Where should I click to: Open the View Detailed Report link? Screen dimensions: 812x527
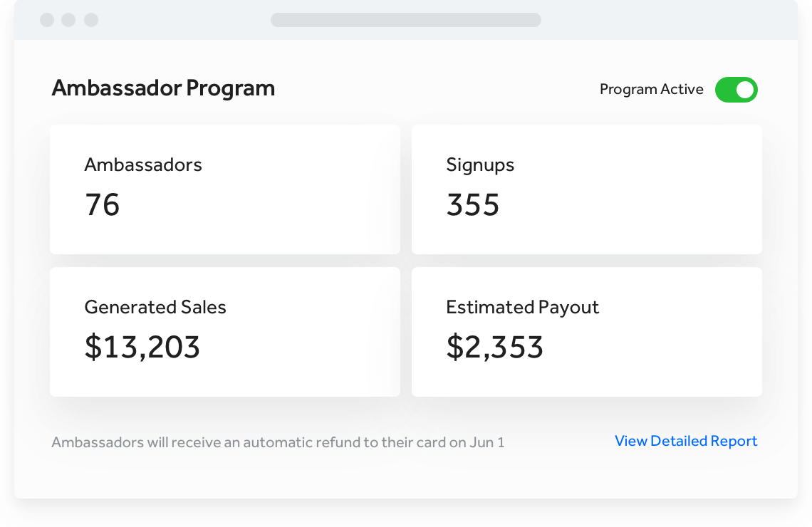click(x=686, y=442)
